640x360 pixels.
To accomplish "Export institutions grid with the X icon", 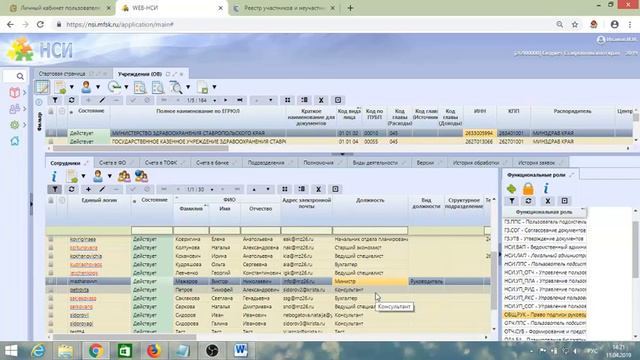I will pyautogui.click(x=321, y=100).
